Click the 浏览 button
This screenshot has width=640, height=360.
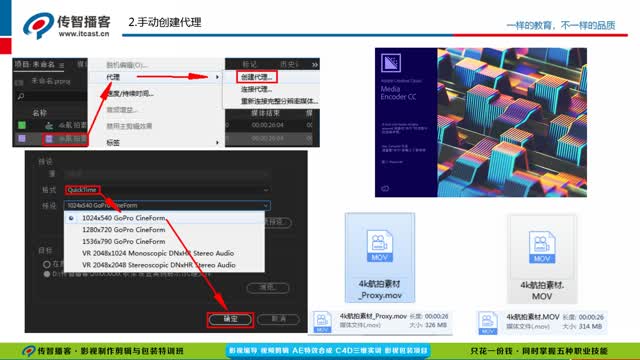pos(268,287)
